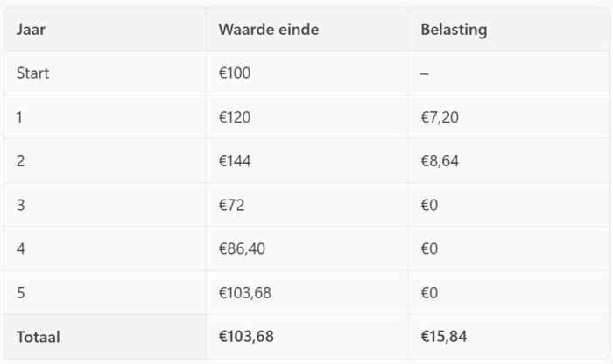Click the €8,64 tax cell

coord(440,161)
